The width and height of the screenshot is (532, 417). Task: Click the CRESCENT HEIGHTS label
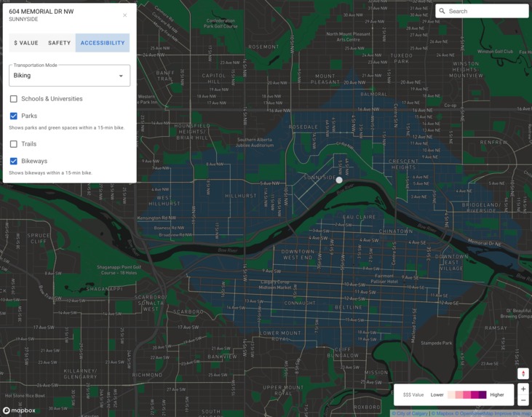pos(403,164)
